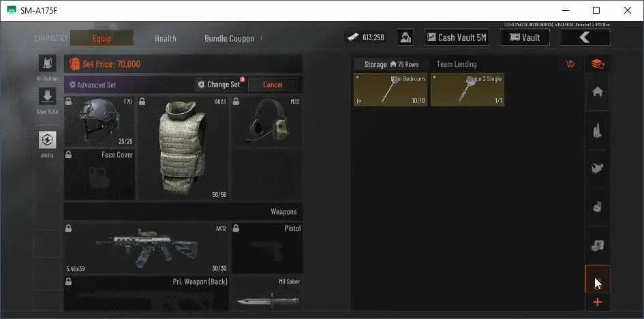Click the lock icon on Pistol slot
Screen dimensions: 644x319
click(x=236, y=228)
